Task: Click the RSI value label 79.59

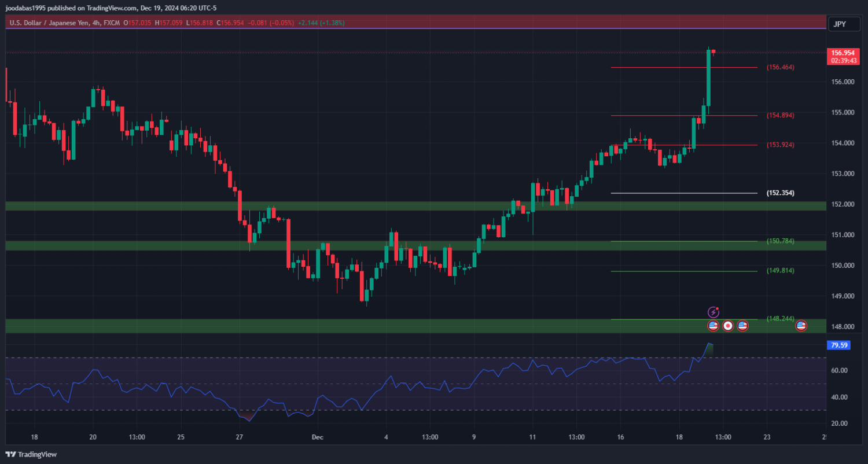Action: pos(839,345)
